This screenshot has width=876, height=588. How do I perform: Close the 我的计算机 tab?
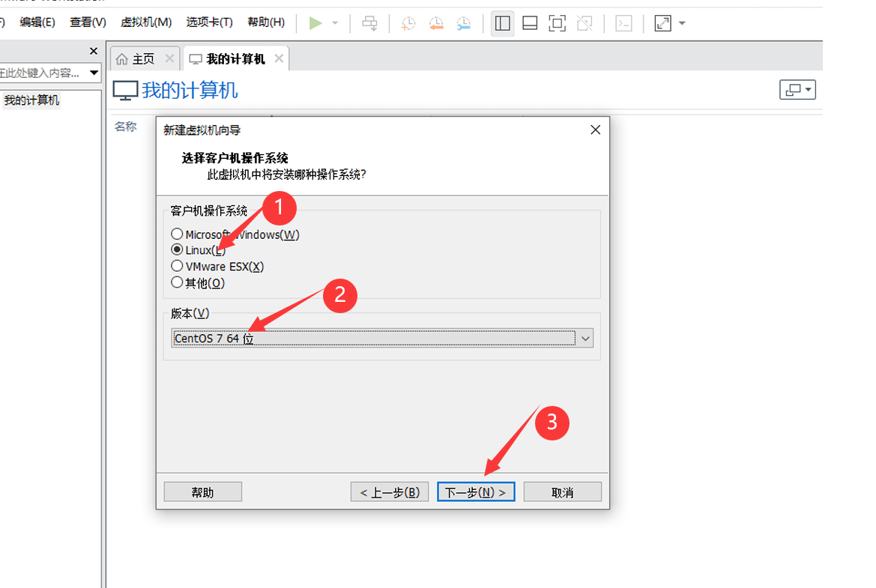point(279,58)
